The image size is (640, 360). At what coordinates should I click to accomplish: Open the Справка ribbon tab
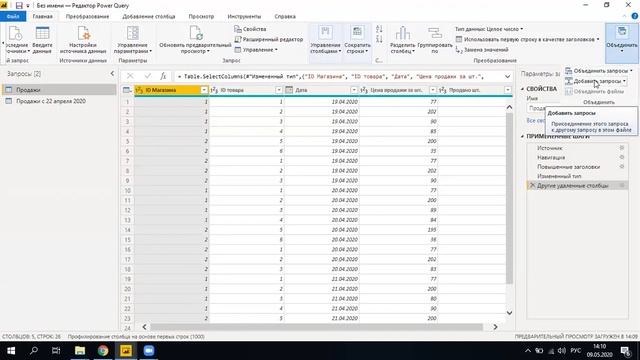(x=285, y=16)
